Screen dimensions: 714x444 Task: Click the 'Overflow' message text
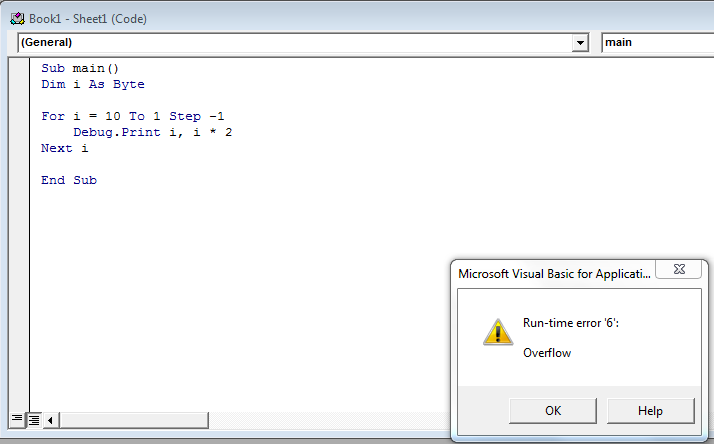pos(547,353)
